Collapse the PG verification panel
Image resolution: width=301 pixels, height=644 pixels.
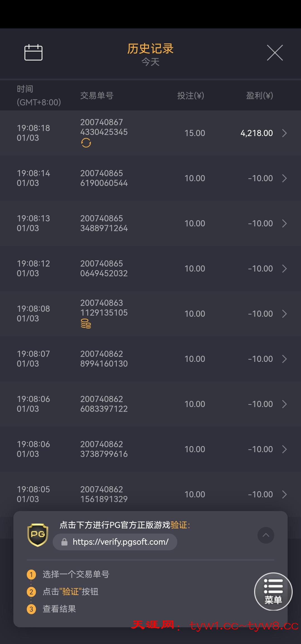click(x=266, y=535)
